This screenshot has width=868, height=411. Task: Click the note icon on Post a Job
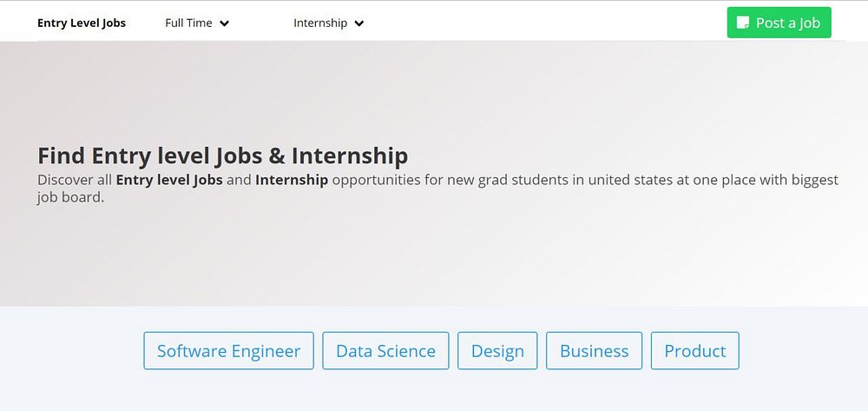[x=742, y=23]
